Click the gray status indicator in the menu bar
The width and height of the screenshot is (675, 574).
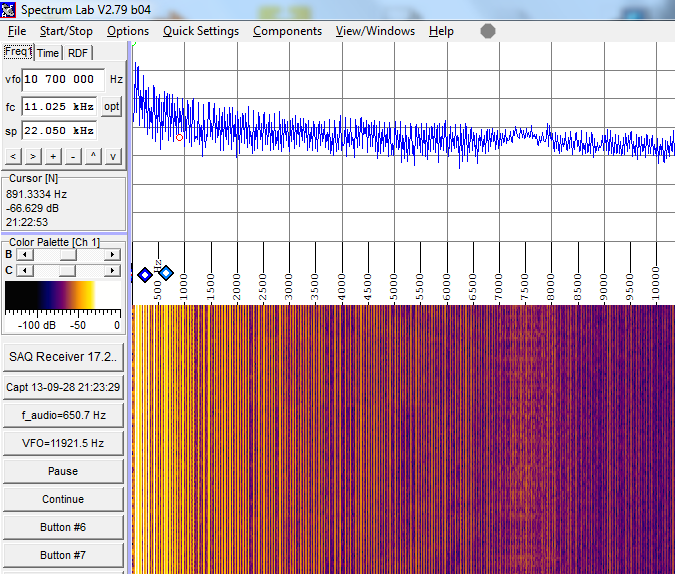click(x=488, y=31)
